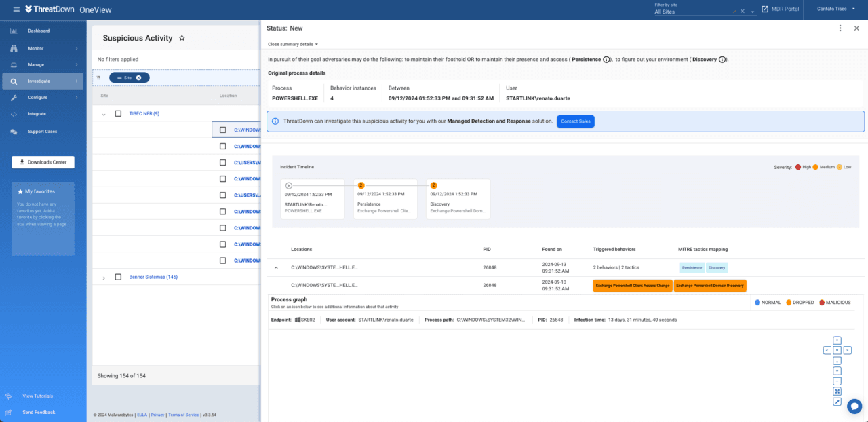Viewport: 868px width, 422px height.
Task: Open the Dashboard via its sidebar icon
Action: [14, 31]
